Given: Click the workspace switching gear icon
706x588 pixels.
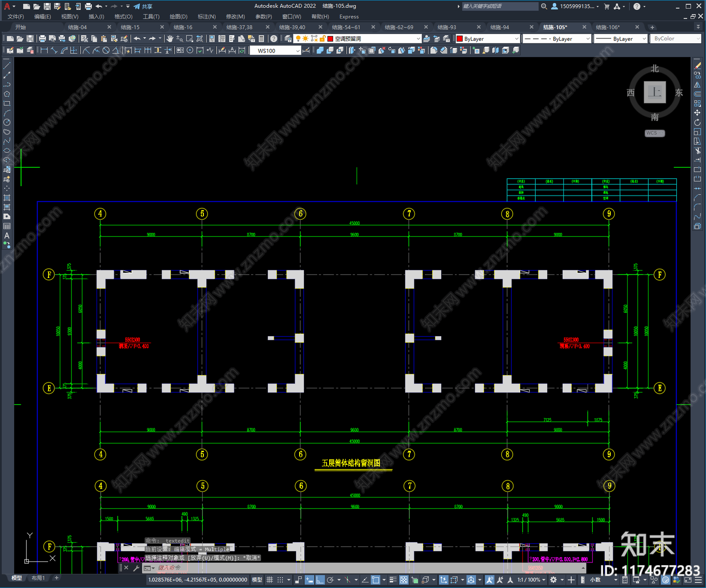Looking at the screenshot, I should tap(553, 580).
